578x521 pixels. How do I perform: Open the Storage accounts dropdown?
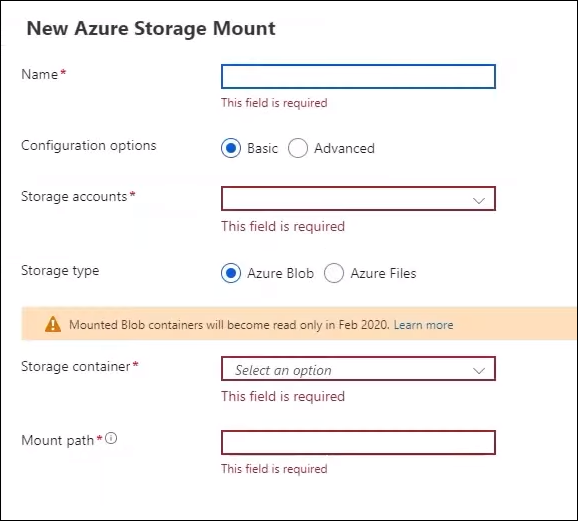point(358,199)
